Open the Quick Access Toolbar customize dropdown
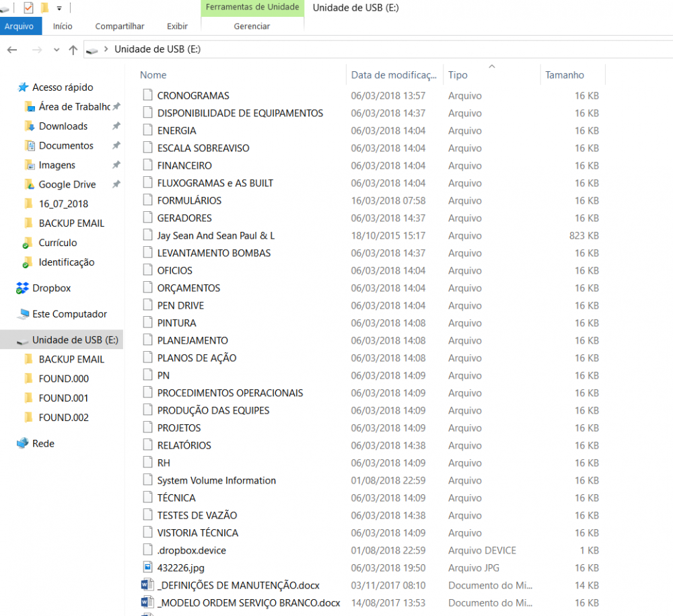Image resolution: width=673 pixels, height=616 pixels. tap(59, 8)
